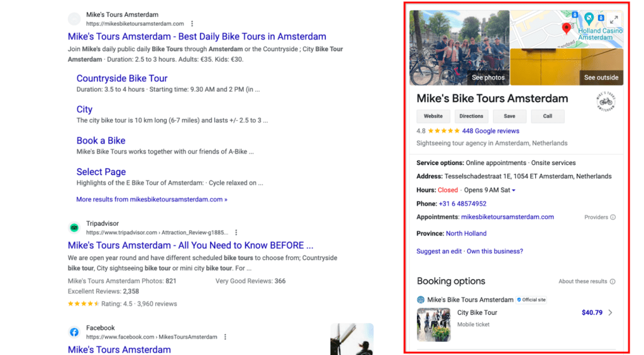
Task: Open the appointments link mikesbiketoursamsterdam.com
Action: pos(508,217)
